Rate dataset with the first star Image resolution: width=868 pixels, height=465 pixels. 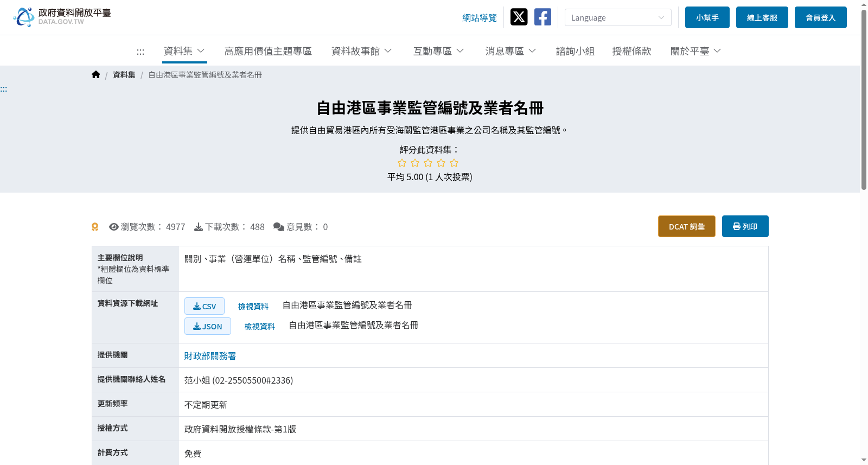[402, 163]
